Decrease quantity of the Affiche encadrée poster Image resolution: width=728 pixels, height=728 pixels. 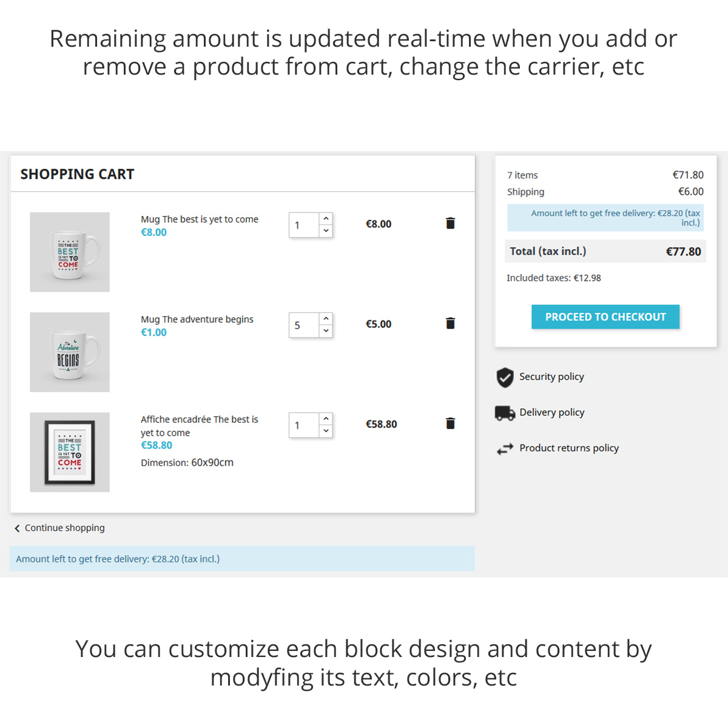(326, 431)
